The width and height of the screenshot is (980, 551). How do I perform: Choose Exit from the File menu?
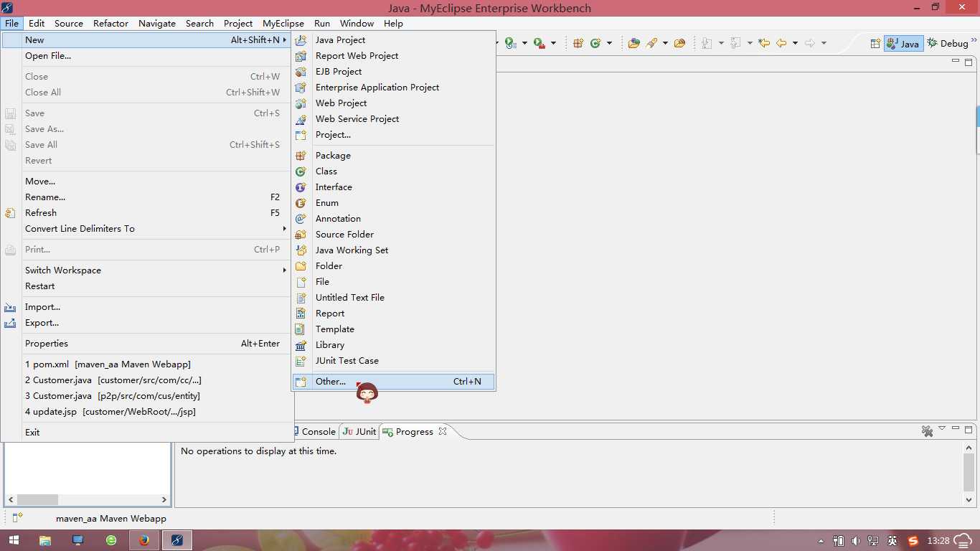(147, 433)
